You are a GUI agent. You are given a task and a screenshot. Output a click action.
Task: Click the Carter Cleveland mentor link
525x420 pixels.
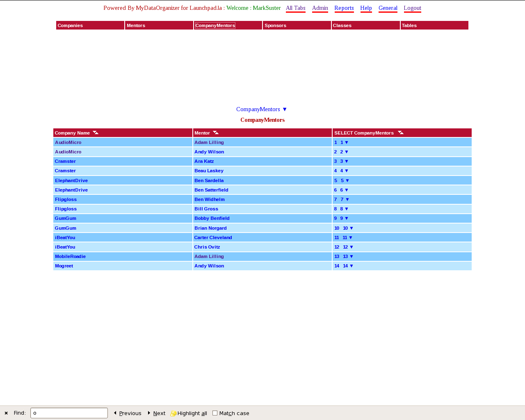click(x=213, y=237)
